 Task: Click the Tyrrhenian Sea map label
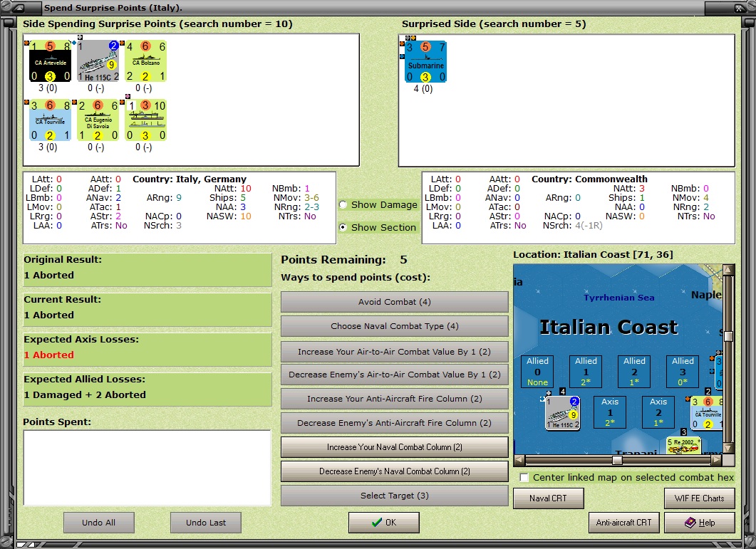(x=619, y=298)
